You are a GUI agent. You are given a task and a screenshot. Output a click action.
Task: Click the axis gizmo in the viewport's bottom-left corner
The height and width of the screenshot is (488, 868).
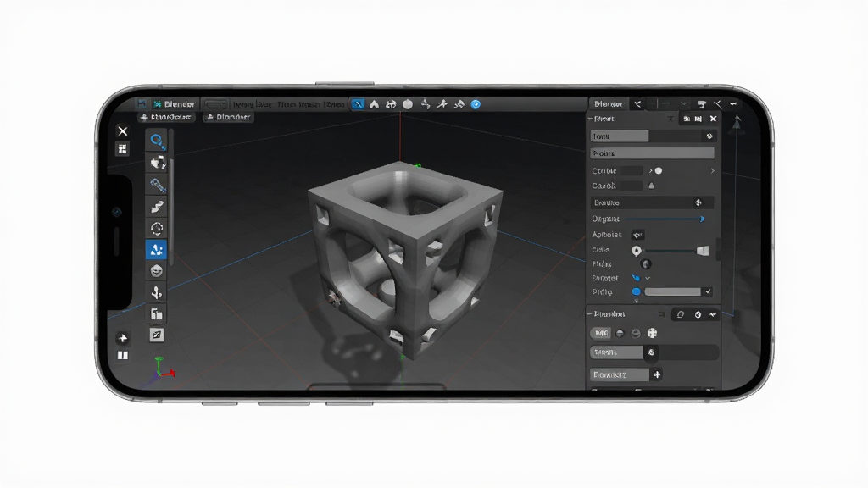pyautogui.click(x=163, y=369)
